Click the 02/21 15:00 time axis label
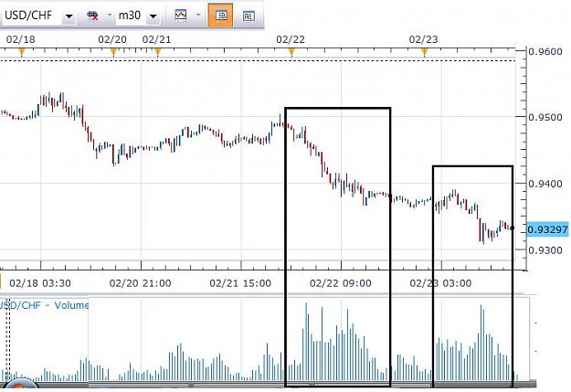Image resolution: width=571 pixels, height=392 pixels. click(x=240, y=283)
